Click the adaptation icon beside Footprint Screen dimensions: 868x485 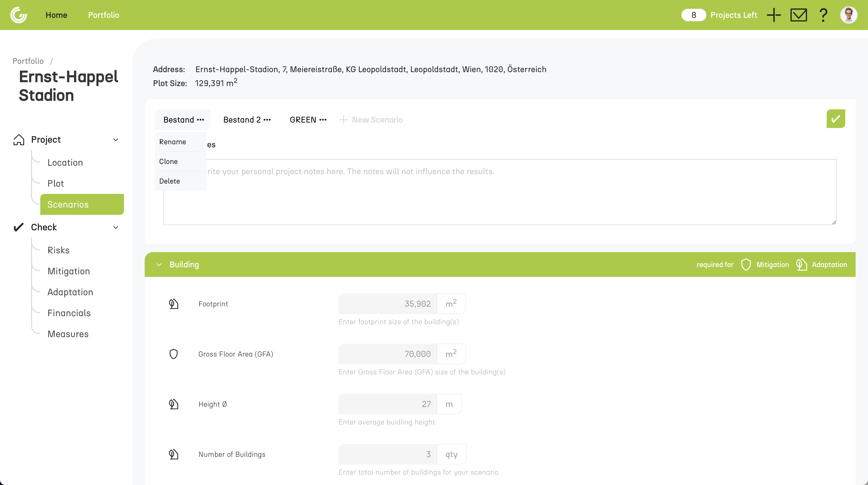coord(174,304)
